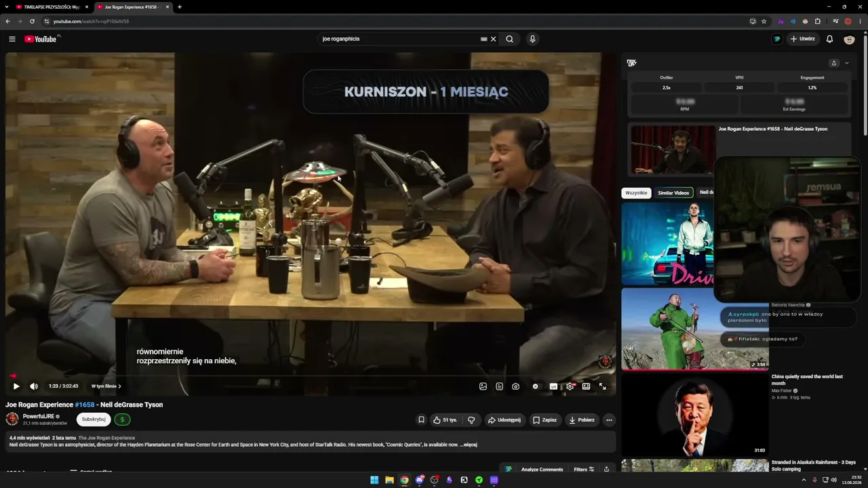This screenshot has height=488, width=868.
Task: Open YouTube notifications bell
Action: (x=829, y=39)
